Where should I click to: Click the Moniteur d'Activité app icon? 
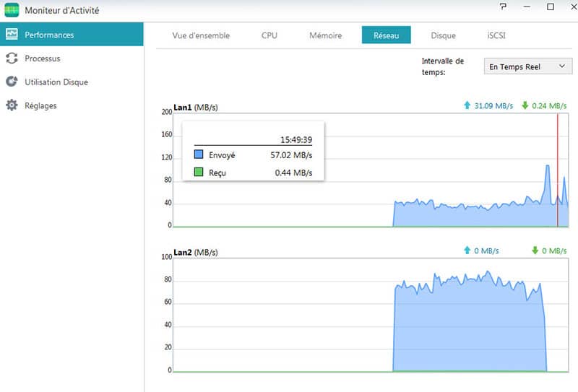click(x=12, y=10)
